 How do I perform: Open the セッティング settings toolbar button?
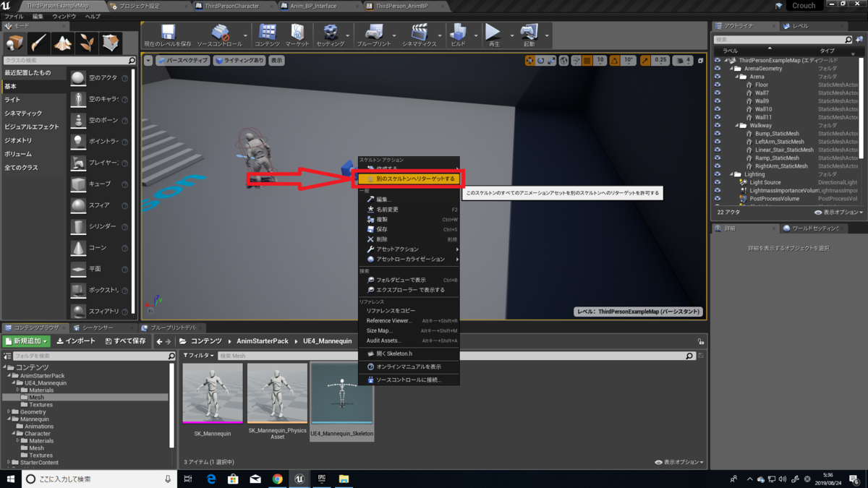(x=331, y=35)
